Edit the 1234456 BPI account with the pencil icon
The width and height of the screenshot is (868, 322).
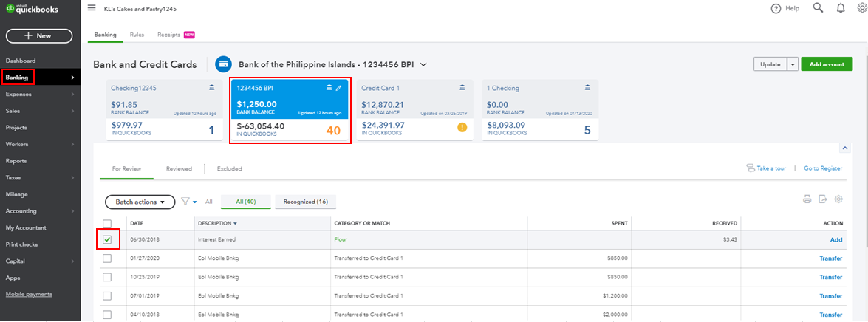pos(339,87)
